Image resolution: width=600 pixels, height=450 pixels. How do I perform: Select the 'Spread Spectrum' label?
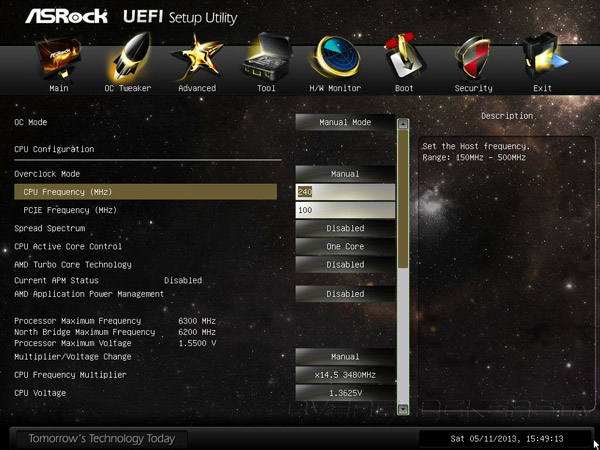(49, 228)
